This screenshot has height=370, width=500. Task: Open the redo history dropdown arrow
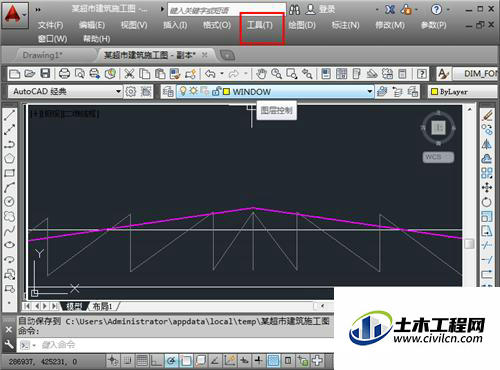tap(246, 74)
